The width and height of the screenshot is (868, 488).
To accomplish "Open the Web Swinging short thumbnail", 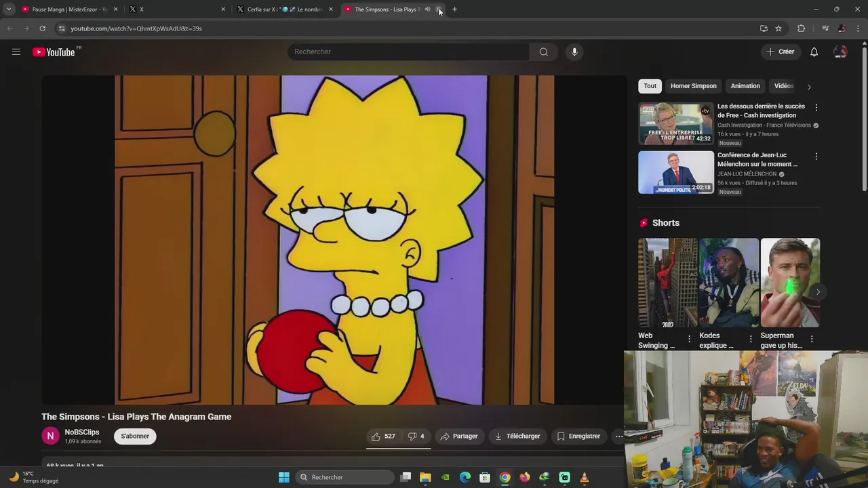I will 667,283.
